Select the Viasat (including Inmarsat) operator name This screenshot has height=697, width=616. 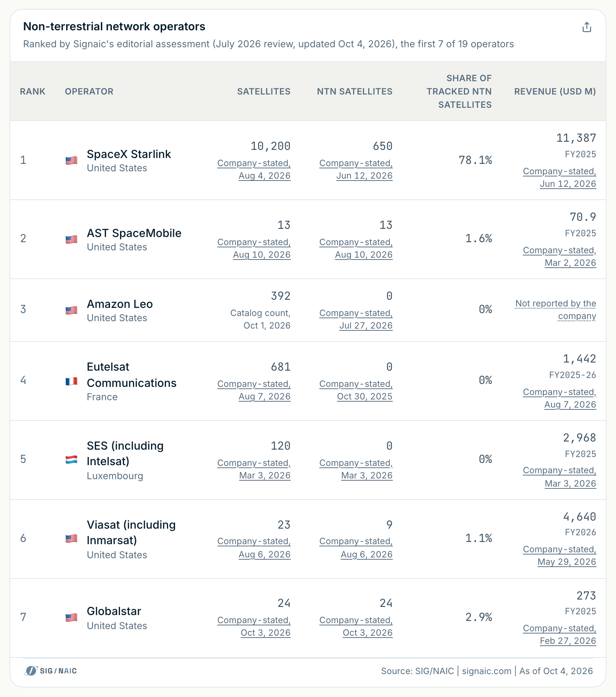point(131,532)
